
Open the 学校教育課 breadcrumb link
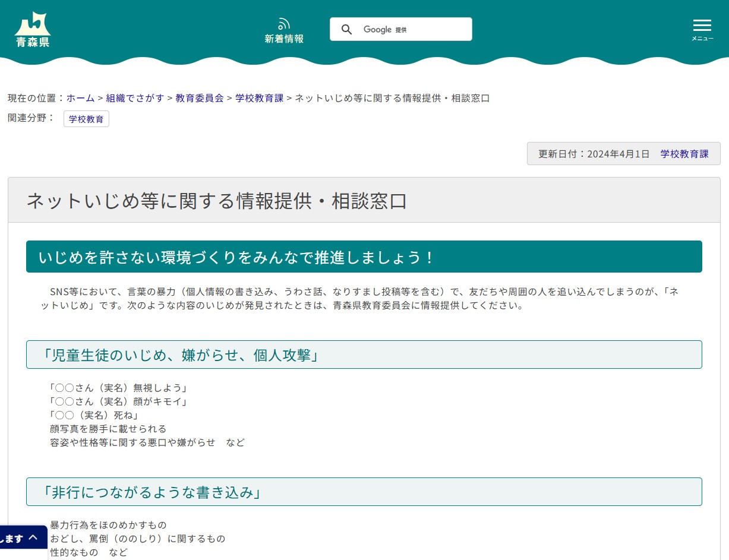point(259,98)
